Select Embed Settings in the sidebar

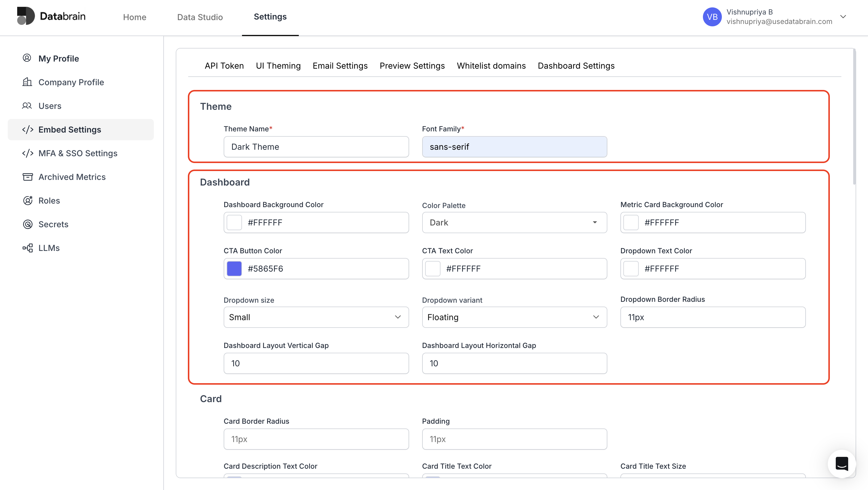(70, 129)
